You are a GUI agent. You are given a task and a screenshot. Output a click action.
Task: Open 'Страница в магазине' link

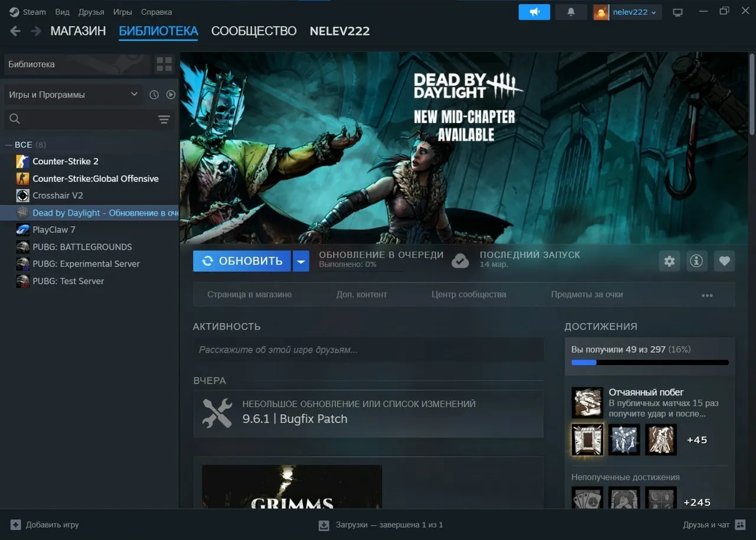249,294
